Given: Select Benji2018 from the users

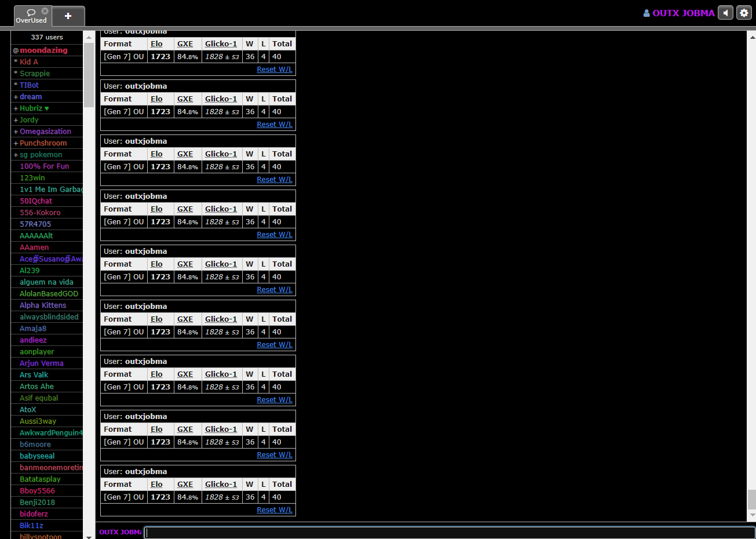Looking at the screenshot, I should point(47,502).
